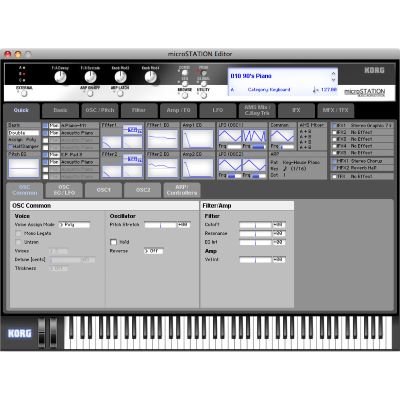Click the COMBI mode button
Image resolution: width=400 pixels, height=400 pixels.
coord(185,73)
